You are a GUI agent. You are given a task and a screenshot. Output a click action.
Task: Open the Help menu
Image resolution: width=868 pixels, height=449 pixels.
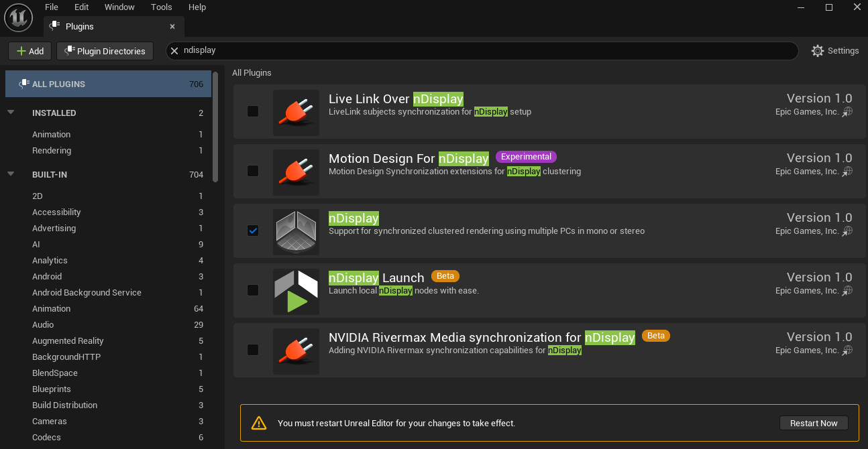pyautogui.click(x=197, y=7)
